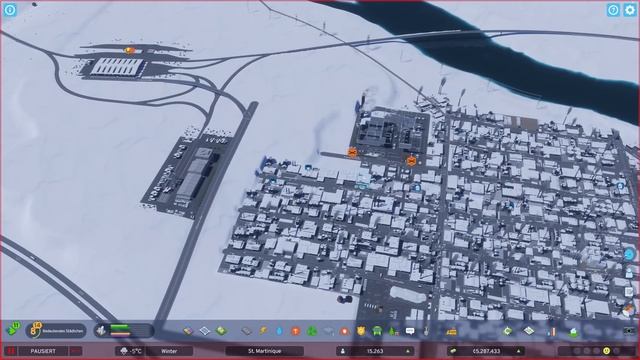Open the progression milestones arrow icon
This screenshot has height=360, width=640.
13,329
